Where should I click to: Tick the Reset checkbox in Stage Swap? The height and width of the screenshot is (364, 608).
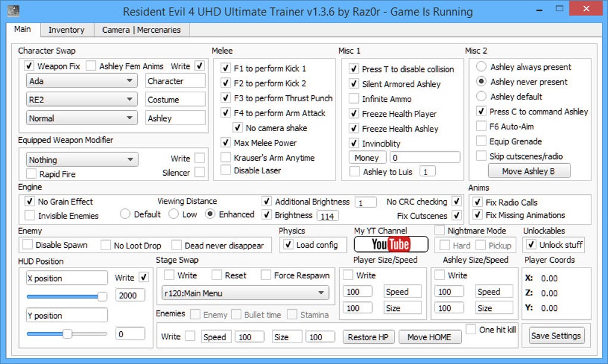217,275
